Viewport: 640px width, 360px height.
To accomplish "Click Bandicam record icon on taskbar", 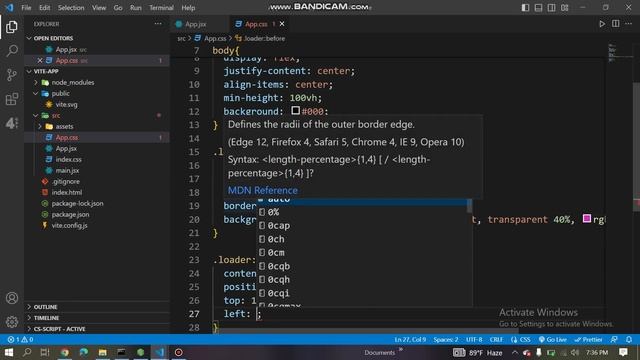I will coord(179,352).
